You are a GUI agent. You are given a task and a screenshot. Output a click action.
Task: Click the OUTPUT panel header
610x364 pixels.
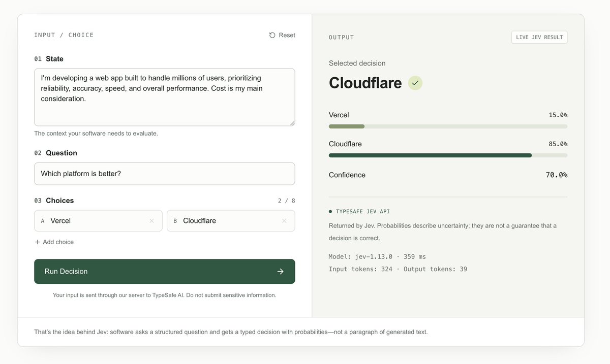point(342,38)
